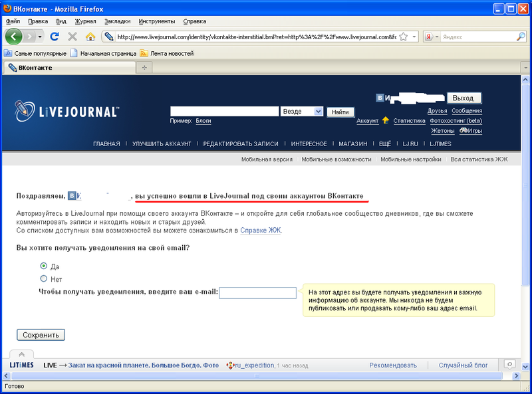
Task: Click the LiveJournal search text field
Action: tap(224, 111)
